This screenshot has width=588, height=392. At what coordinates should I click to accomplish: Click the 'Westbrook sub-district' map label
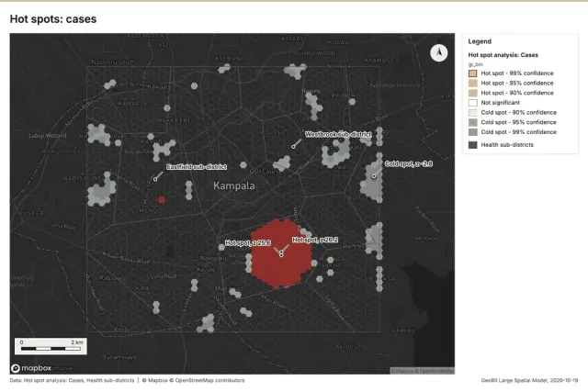[338, 134]
